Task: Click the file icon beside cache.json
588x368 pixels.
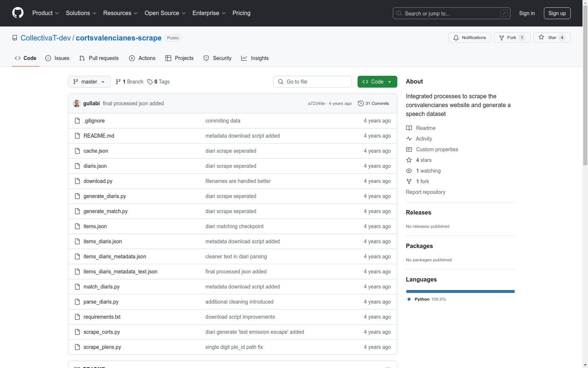Action: (77, 151)
